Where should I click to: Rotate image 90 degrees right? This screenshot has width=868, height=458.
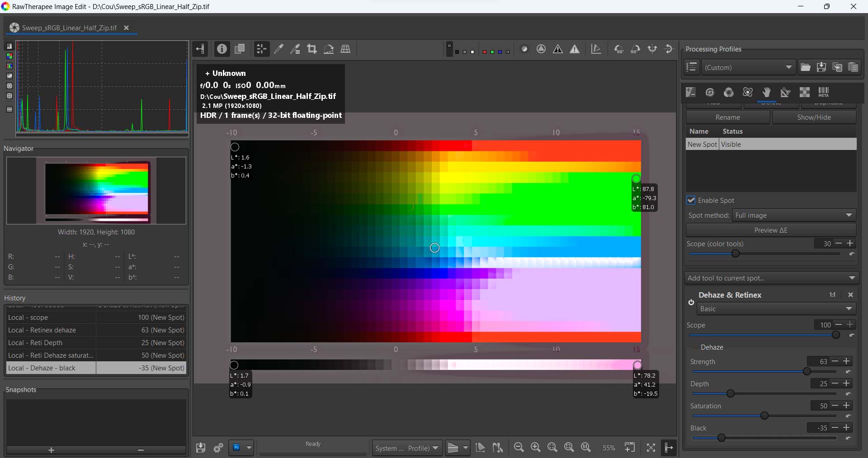pyautogui.click(x=636, y=49)
